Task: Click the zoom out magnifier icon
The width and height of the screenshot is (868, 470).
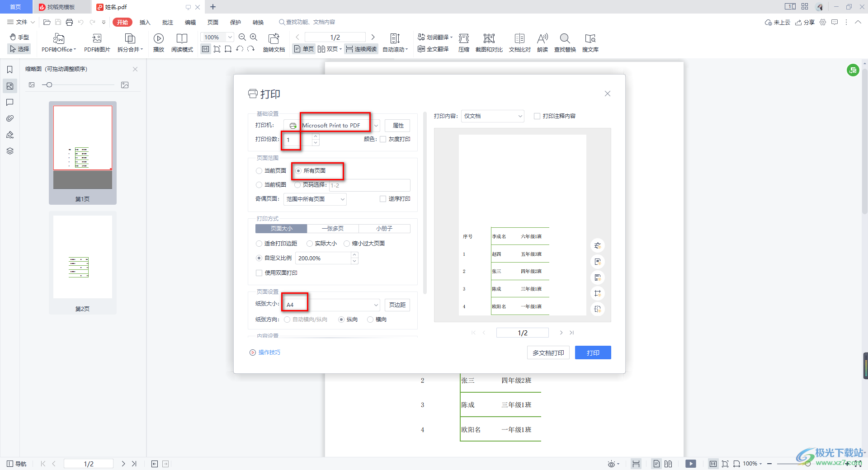Action: click(242, 38)
